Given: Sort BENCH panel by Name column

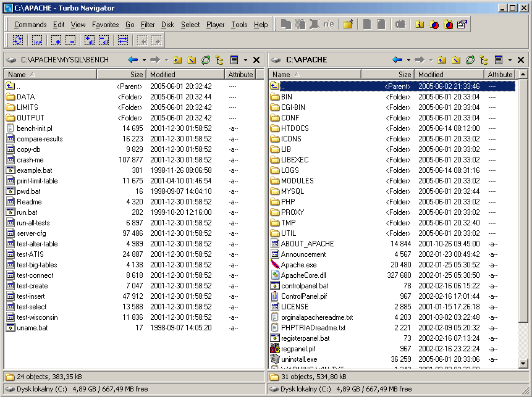Looking at the screenshot, I should click(51, 74).
